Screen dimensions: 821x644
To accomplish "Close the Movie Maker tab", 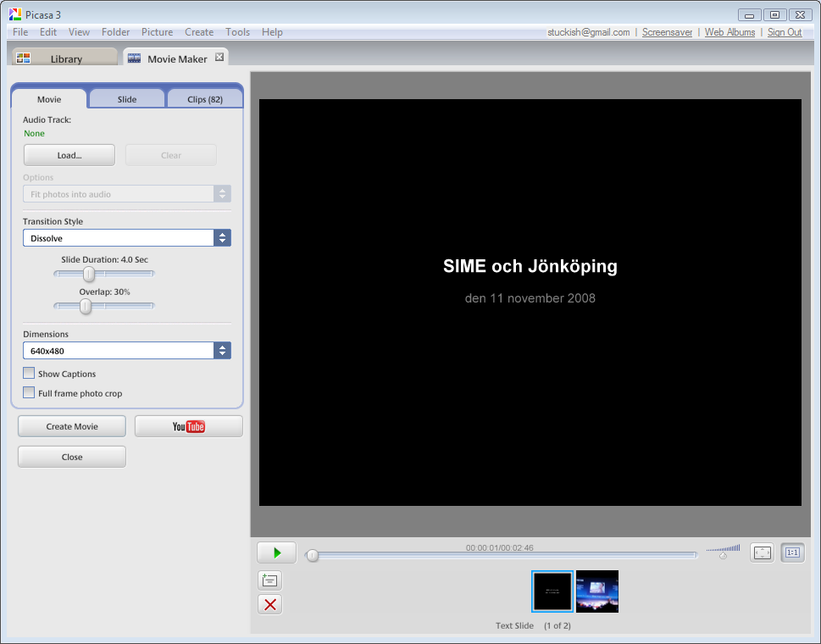I will [x=219, y=57].
